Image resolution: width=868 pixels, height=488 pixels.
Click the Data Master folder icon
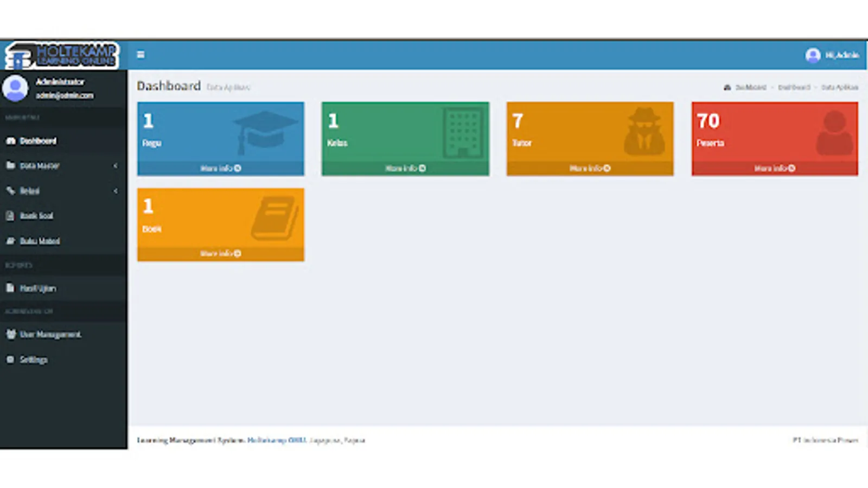pos(11,165)
